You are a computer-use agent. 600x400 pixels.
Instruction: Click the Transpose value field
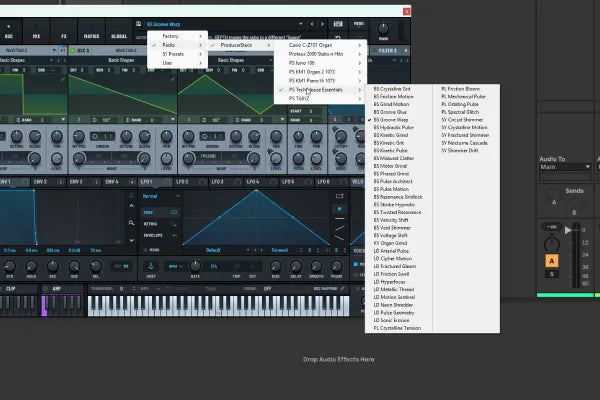pos(122,289)
